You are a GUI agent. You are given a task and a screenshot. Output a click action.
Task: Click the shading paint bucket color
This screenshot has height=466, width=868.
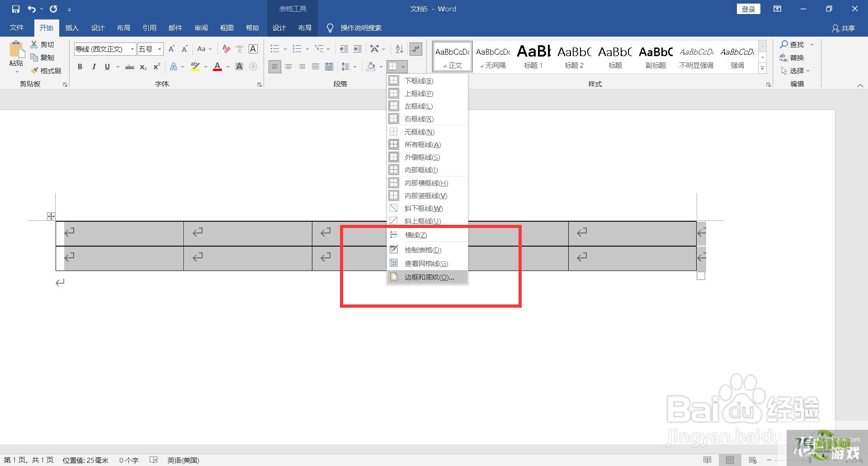371,67
